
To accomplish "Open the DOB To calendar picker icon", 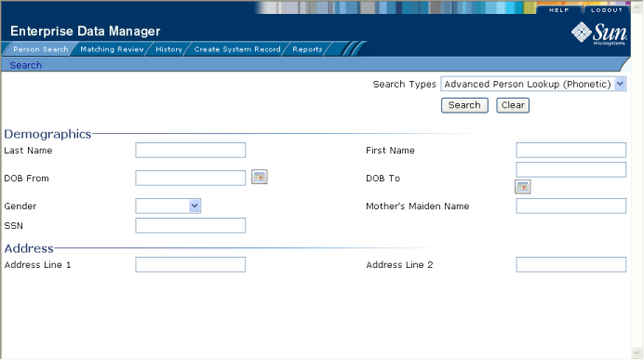I will coord(523,187).
